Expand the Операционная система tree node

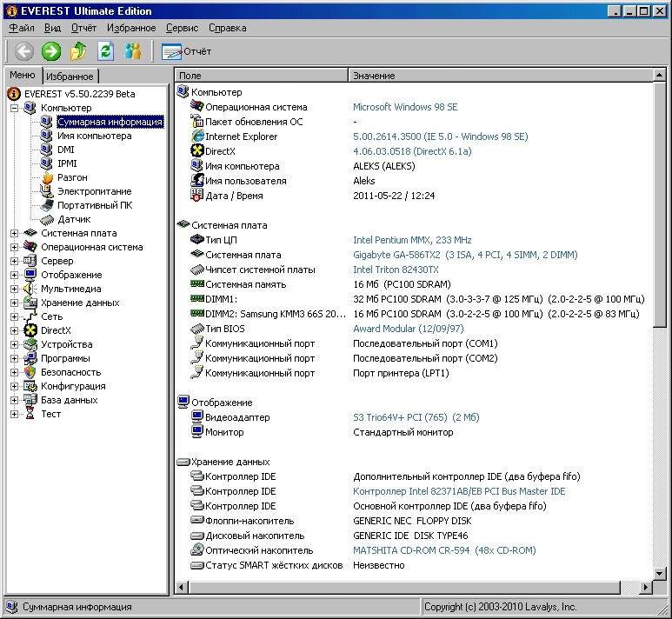[14, 248]
